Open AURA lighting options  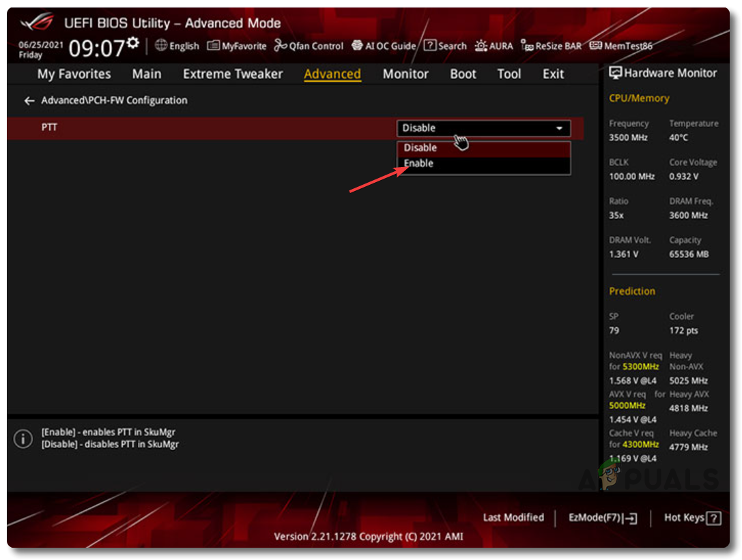(494, 46)
